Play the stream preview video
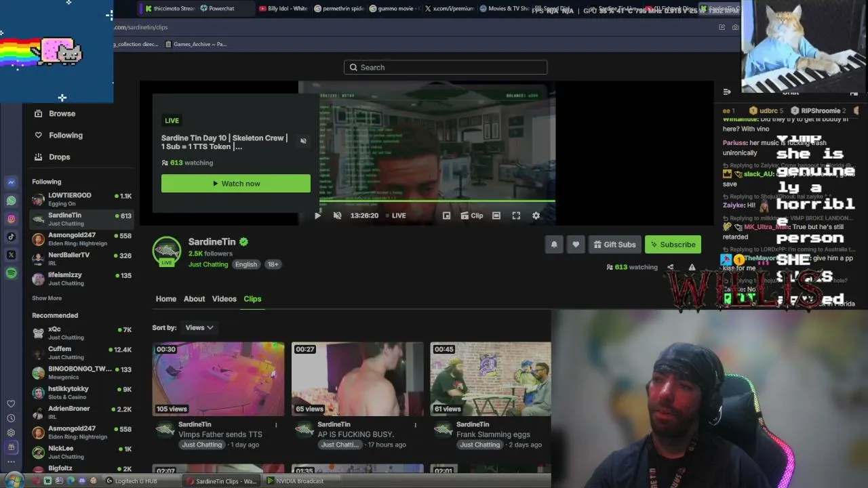Screen dimensions: 868x488 [x=317, y=216]
